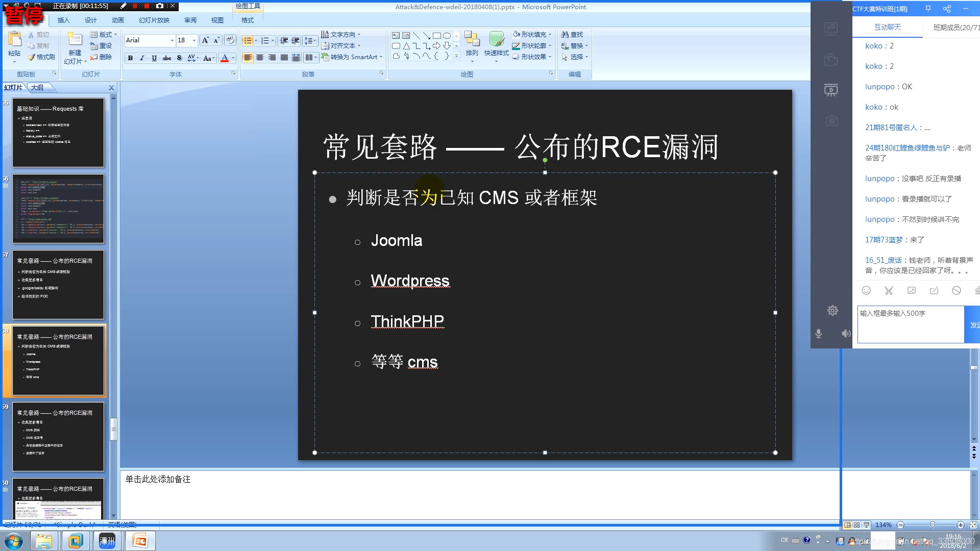Expand the font size 18 dropdown
Viewport: 980px width, 551px height.
(194, 40)
